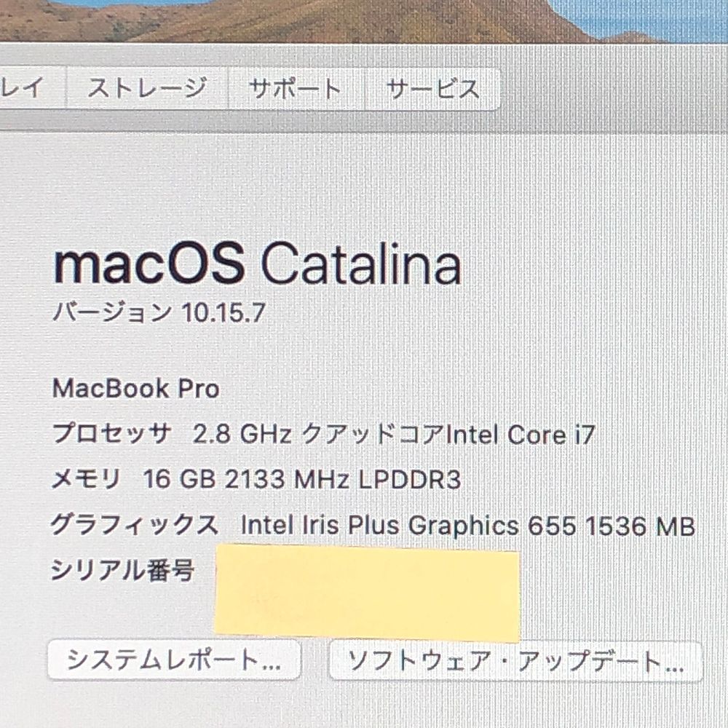Click the シリアル番号 label
Viewport: 728px width, 728px height.
[122, 569]
